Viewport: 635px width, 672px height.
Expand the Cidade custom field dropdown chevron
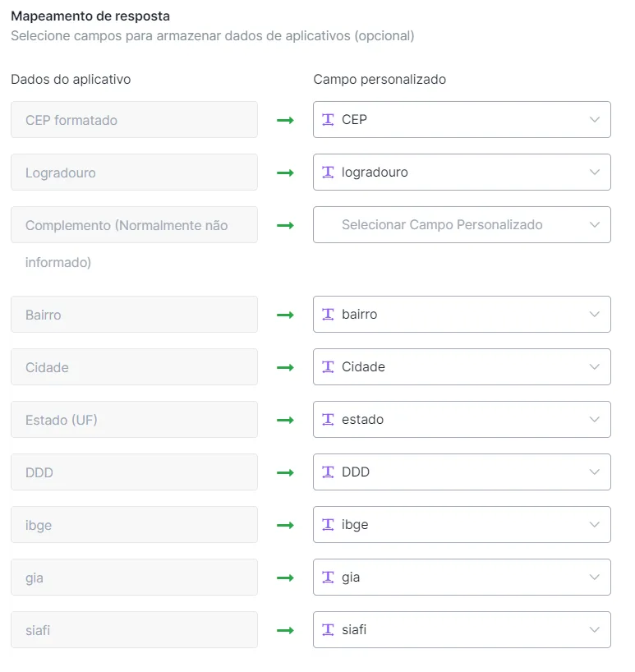(594, 367)
